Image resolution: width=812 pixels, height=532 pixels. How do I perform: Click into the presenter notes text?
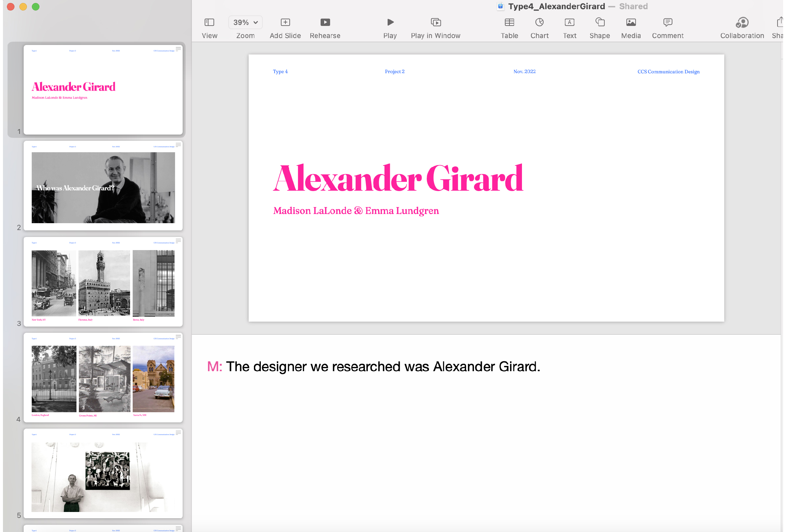[373, 367]
